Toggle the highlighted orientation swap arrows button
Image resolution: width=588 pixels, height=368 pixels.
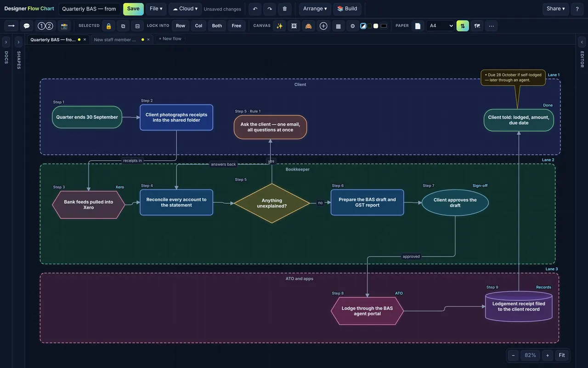pyautogui.click(x=463, y=26)
